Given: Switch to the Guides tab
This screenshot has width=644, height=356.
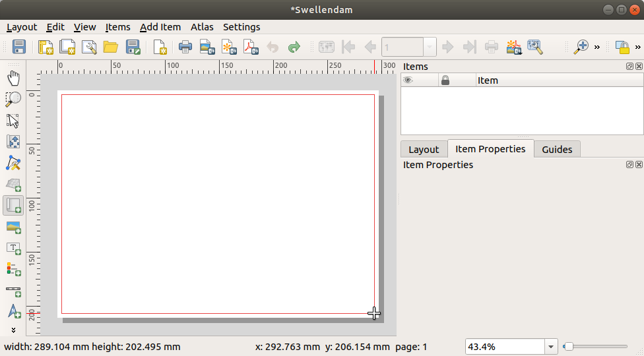Looking at the screenshot, I should point(556,149).
